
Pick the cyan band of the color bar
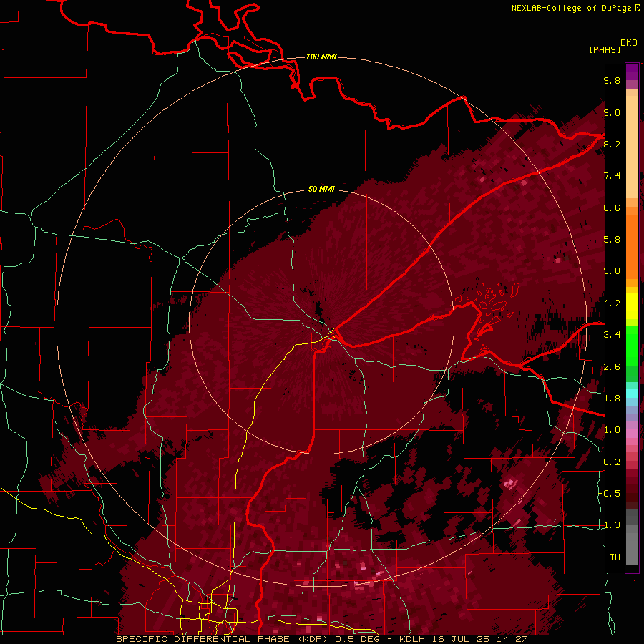click(632, 393)
